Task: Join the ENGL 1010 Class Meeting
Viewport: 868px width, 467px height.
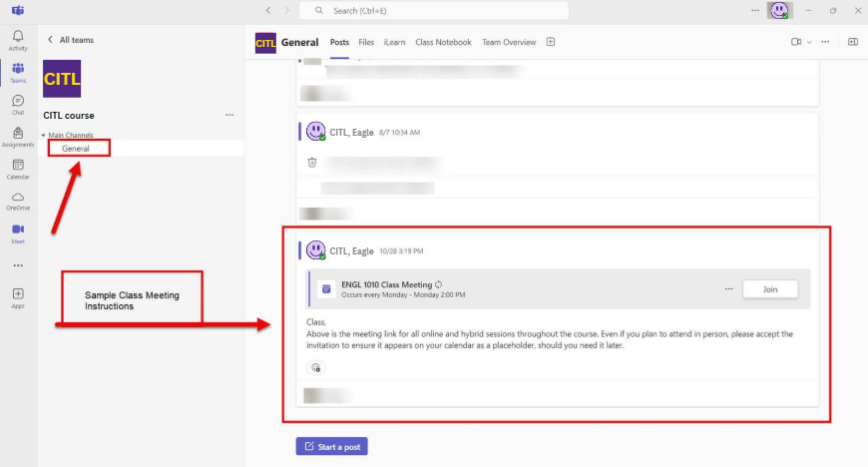Action: 769,289
